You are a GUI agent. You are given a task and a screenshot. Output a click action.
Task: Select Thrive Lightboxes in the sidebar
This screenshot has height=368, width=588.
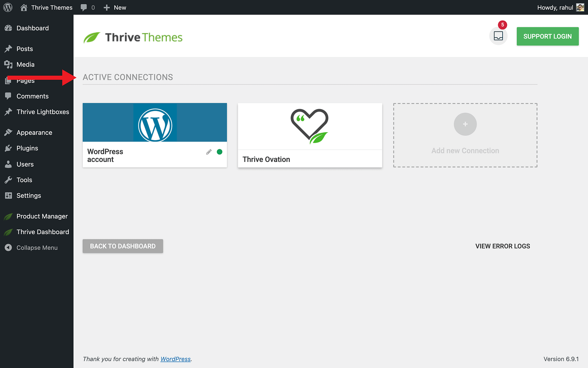43,112
